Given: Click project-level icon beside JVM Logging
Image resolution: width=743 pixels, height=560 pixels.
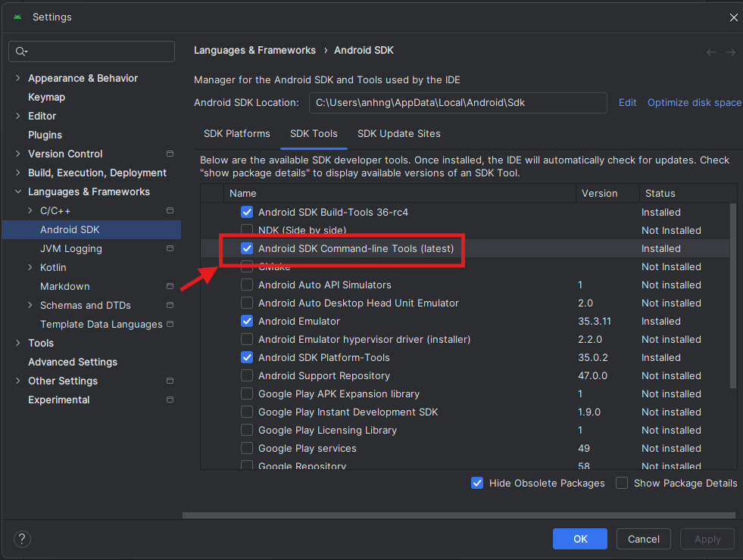Looking at the screenshot, I should [x=170, y=248].
